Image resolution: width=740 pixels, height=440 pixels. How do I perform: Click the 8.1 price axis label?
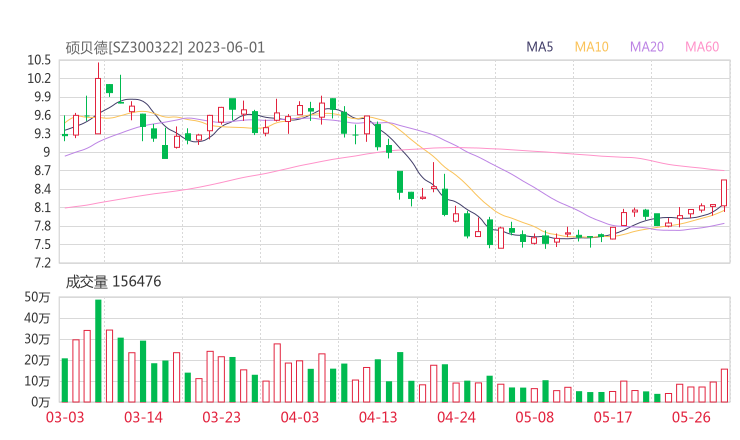coord(42,208)
